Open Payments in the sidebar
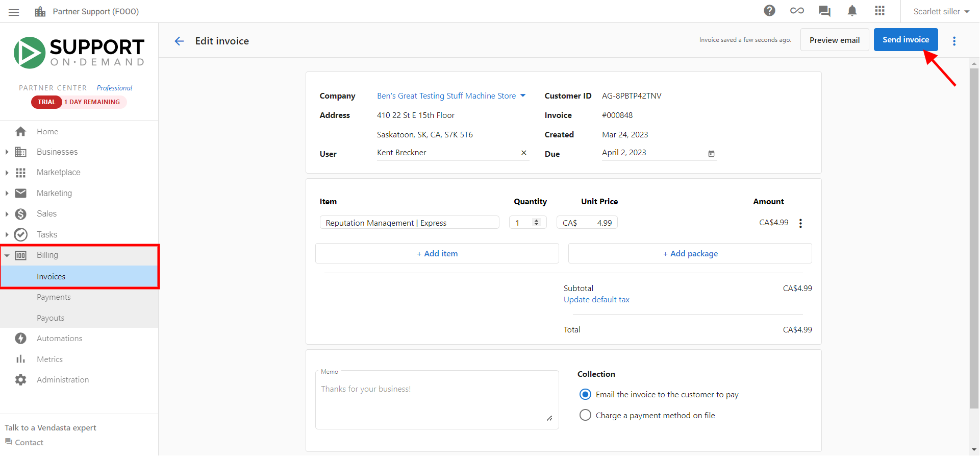This screenshot has height=456, width=980. pyautogui.click(x=54, y=297)
